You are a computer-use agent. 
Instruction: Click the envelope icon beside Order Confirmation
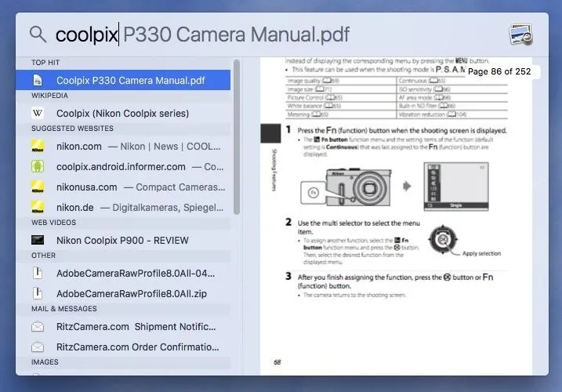(x=38, y=347)
